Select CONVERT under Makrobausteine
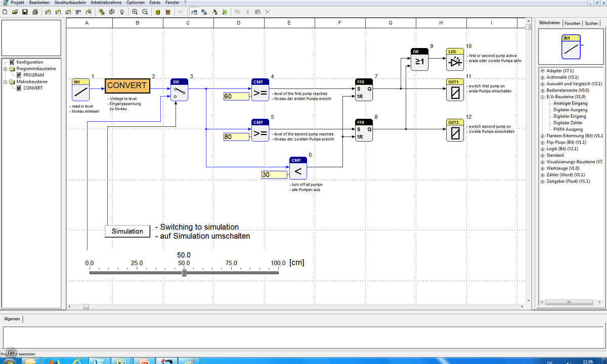 pos(33,88)
